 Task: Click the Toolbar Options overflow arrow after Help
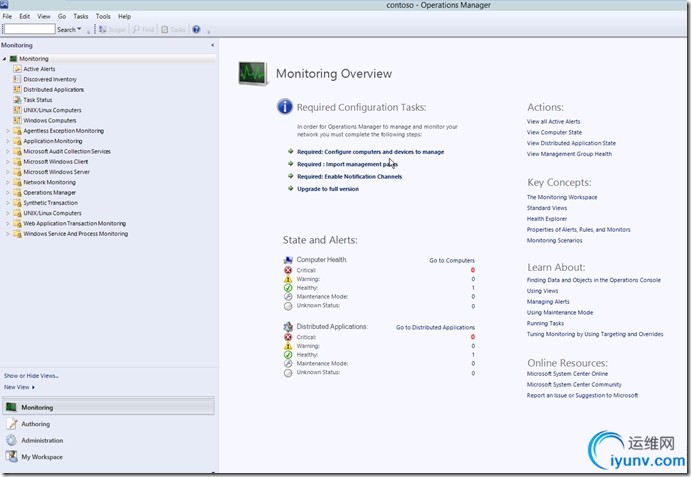208,31
